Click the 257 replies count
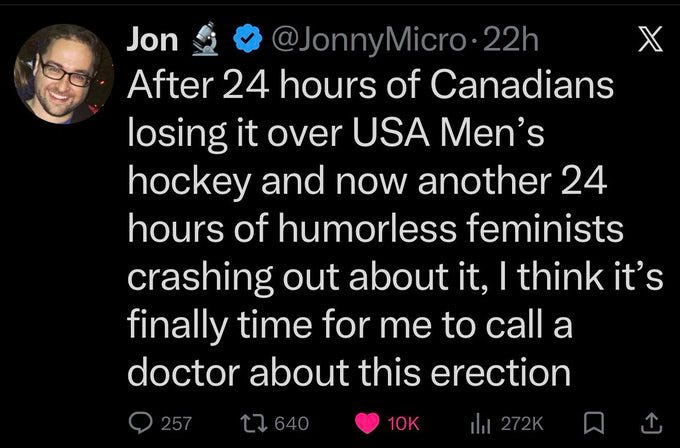The image size is (680, 448). [176, 424]
